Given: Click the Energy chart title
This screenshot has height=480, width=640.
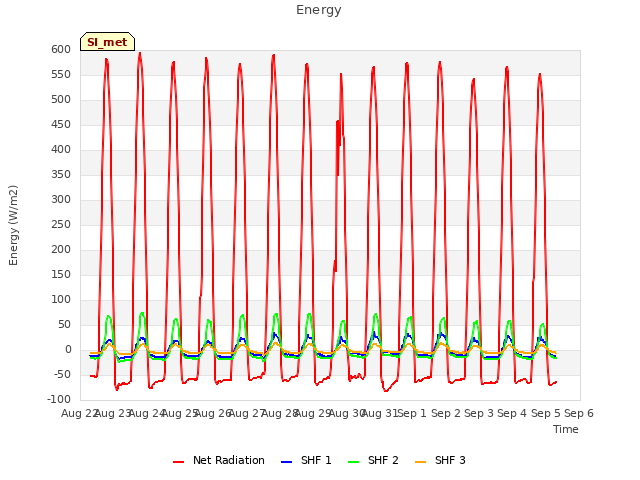Looking at the screenshot, I should tap(319, 10).
